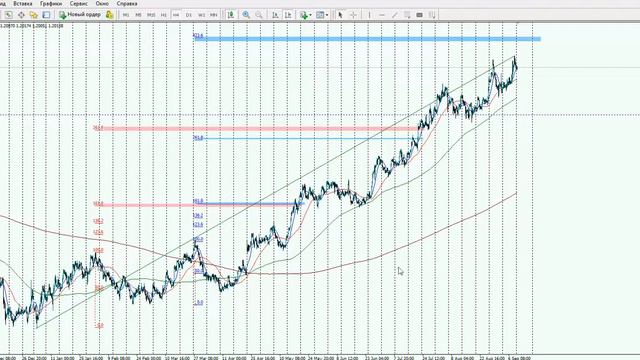The height and width of the screenshot is (360, 640).
Task: Select the vertical line tool
Action: (x=369, y=15)
